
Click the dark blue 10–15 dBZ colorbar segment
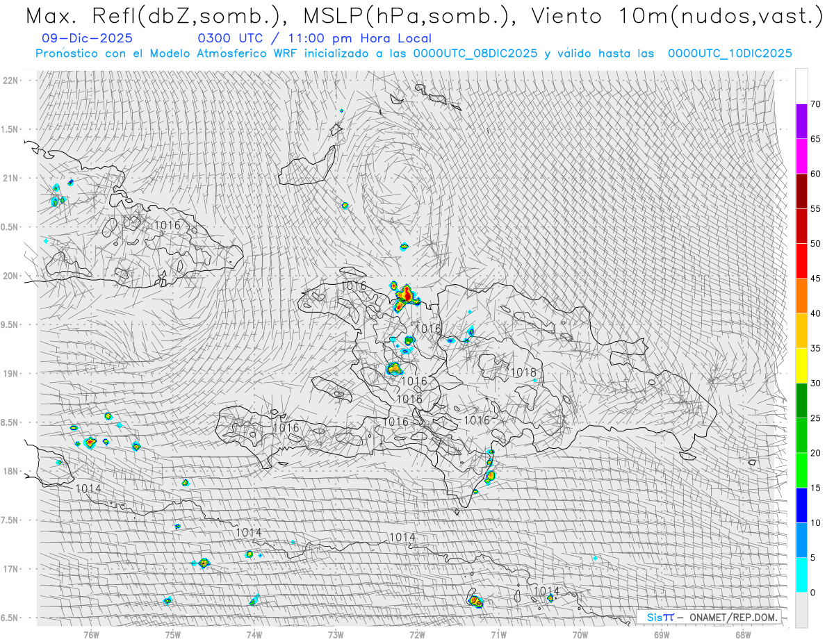pyautogui.click(x=801, y=505)
